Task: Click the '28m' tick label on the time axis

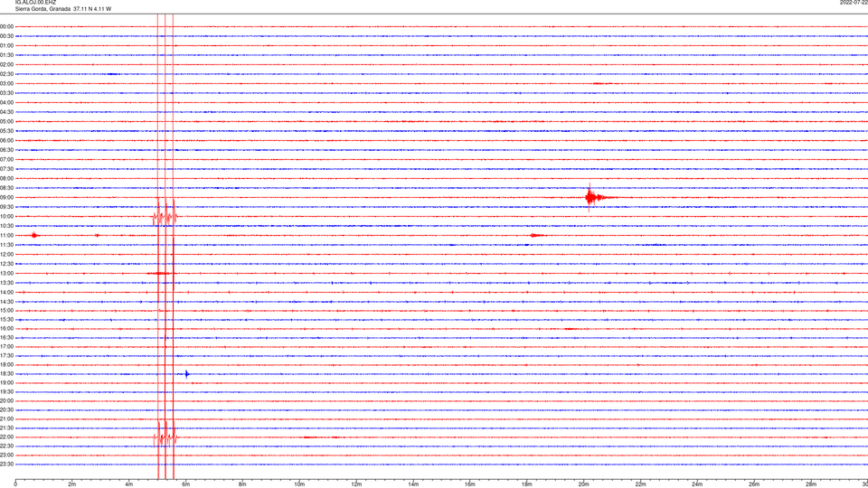Action: 811,484
